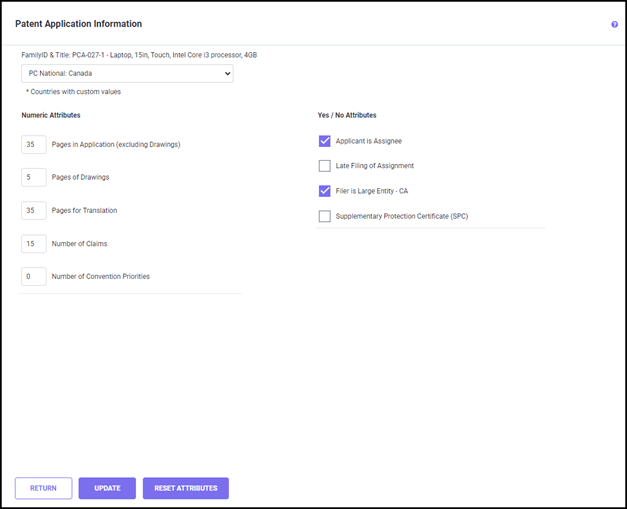Screen dimensions: 627x509
Task: Click the Number of Claims text label
Action: coord(79,243)
